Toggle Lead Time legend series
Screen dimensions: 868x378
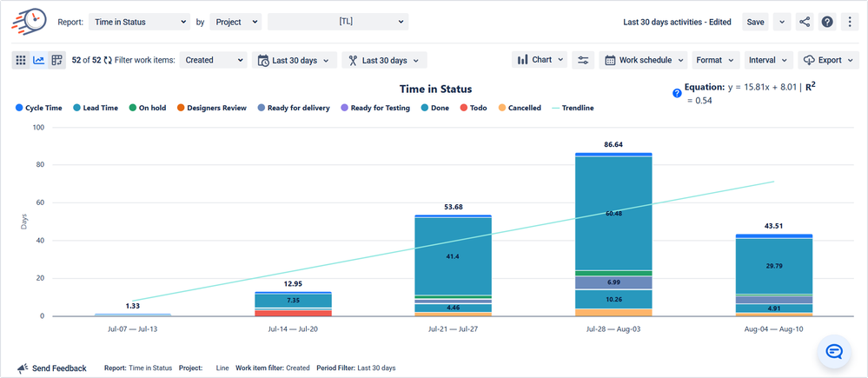pos(96,108)
